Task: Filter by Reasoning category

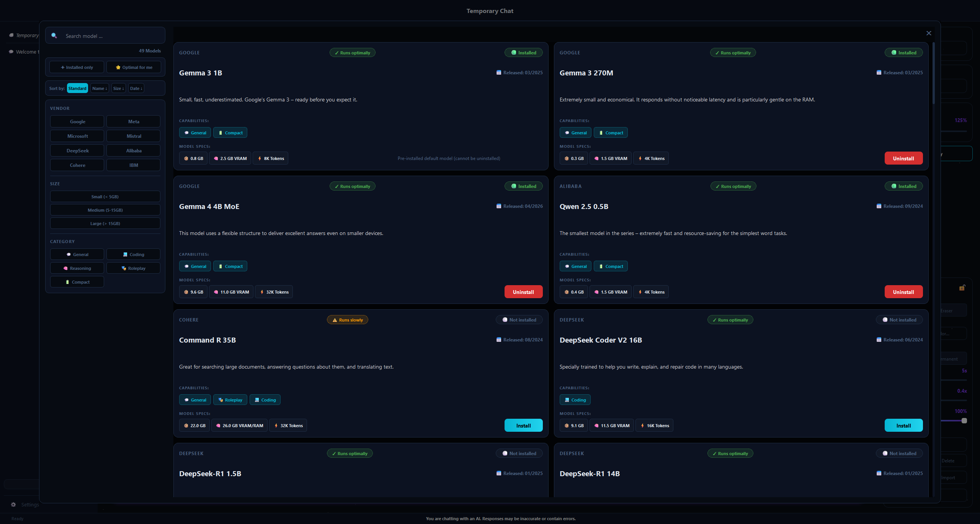Action: [77, 268]
